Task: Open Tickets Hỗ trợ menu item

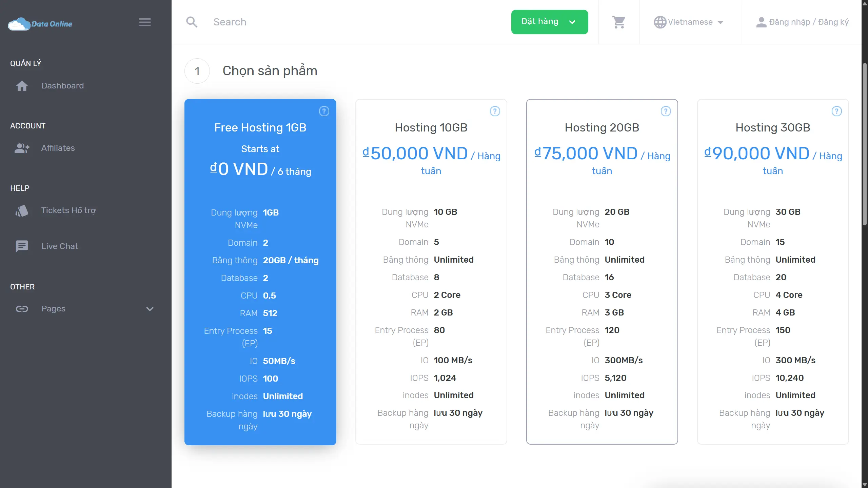Action: (68, 210)
